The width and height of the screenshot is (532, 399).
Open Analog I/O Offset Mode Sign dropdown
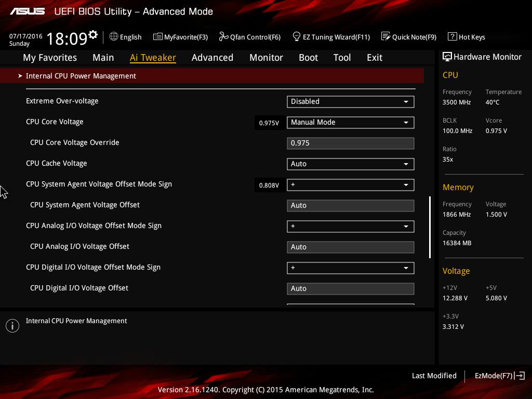[x=351, y=227]
